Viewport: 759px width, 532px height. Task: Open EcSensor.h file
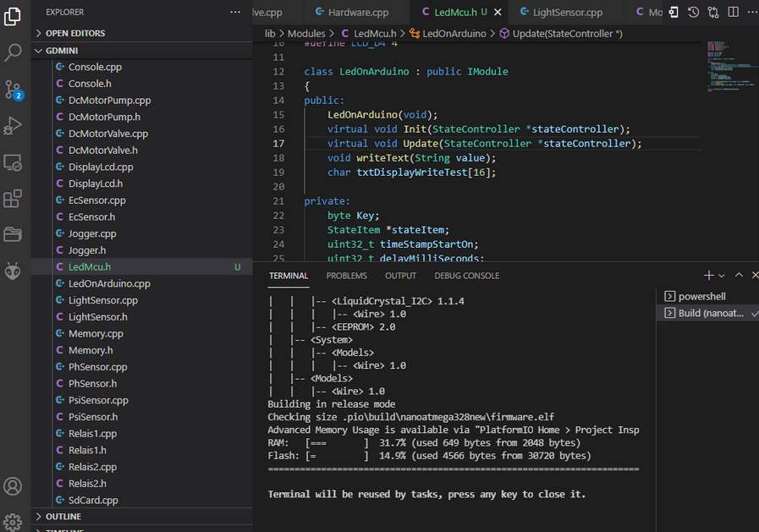(x=142, y=217)
